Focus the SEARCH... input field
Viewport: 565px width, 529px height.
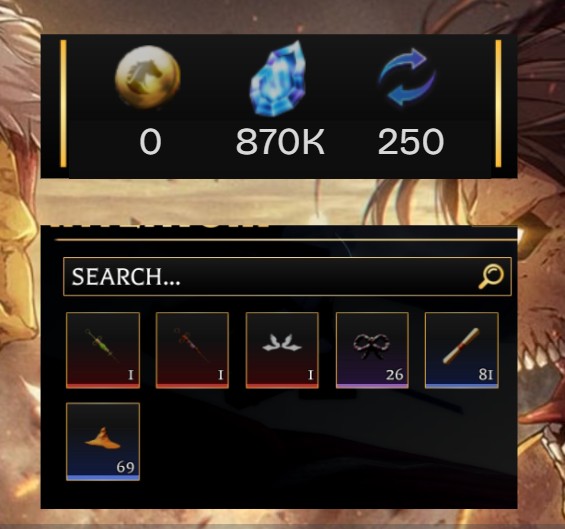[x=287, y=277]
